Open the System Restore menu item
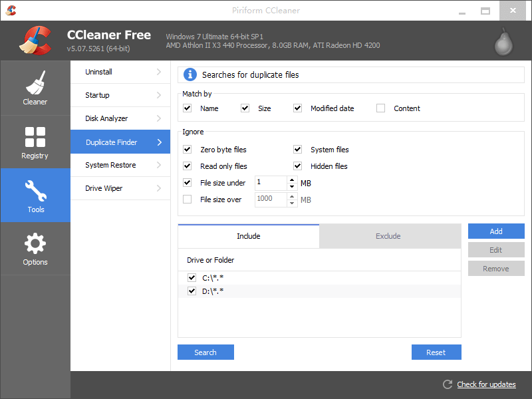Screen dimensions: 532x399 click(x=110, y=165)
